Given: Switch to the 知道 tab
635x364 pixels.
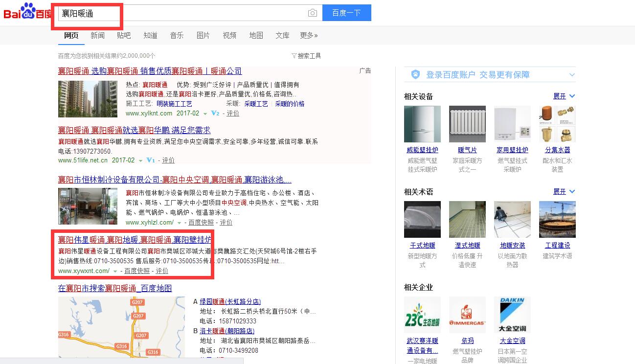Looking at the screenshot, I should pyautogui.click(x=150, y=35).
